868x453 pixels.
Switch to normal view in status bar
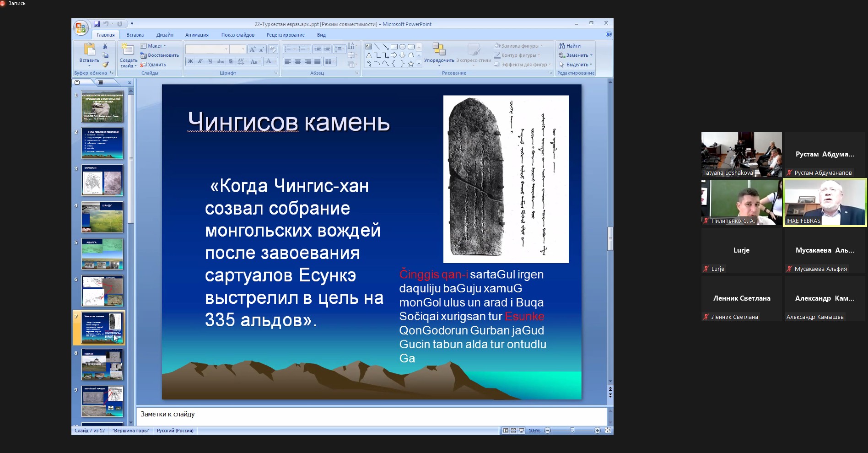coord(506,431)
